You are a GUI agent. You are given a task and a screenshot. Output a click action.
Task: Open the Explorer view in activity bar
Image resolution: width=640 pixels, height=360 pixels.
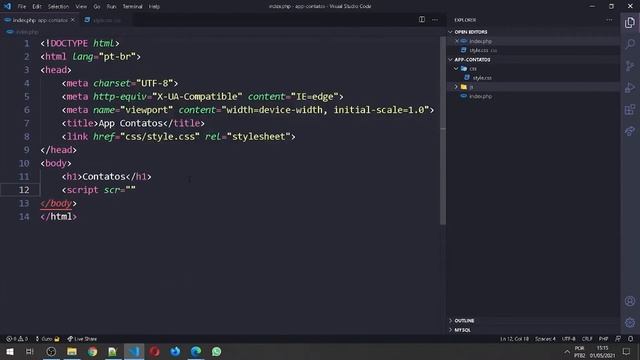630,23
